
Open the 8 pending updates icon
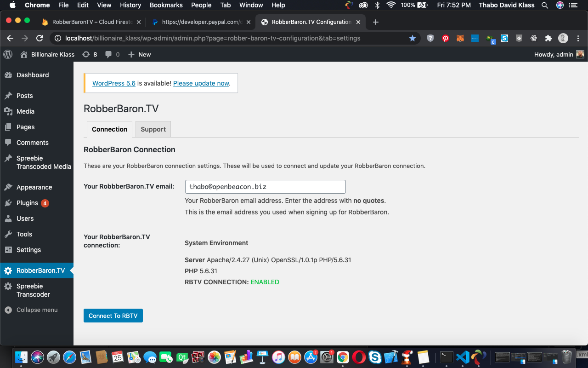coord(90,54)
